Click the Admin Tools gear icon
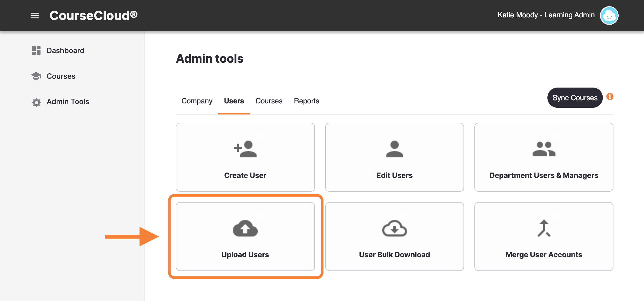This screenshot has height=301, width=644. point(36,102)
